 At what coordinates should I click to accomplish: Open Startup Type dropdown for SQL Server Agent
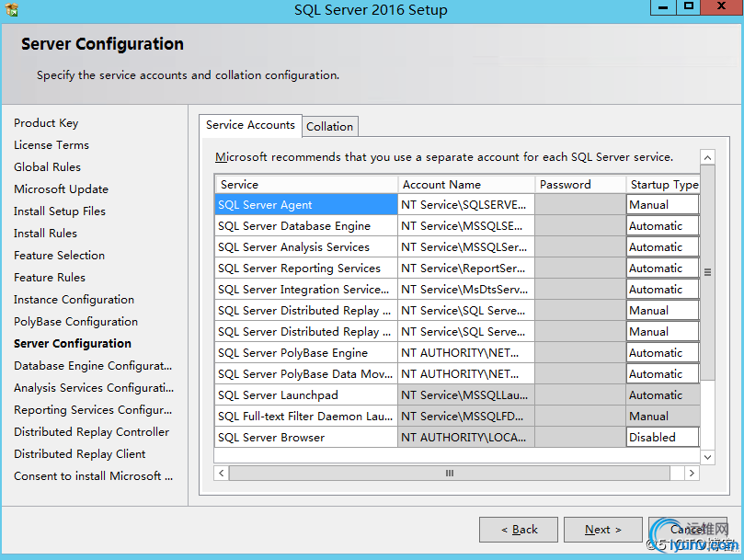[x=662, y=205]
